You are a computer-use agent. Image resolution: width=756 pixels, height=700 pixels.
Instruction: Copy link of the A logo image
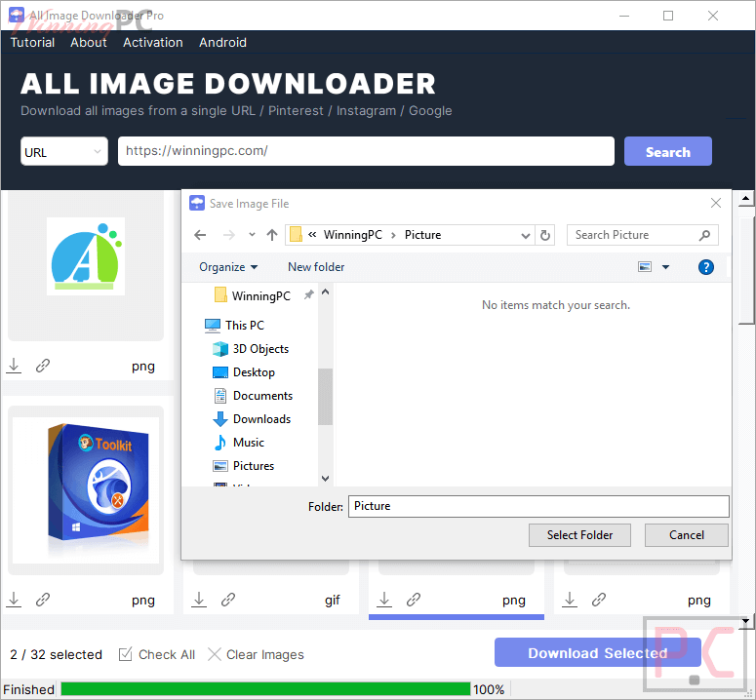[x=42, y=367]
